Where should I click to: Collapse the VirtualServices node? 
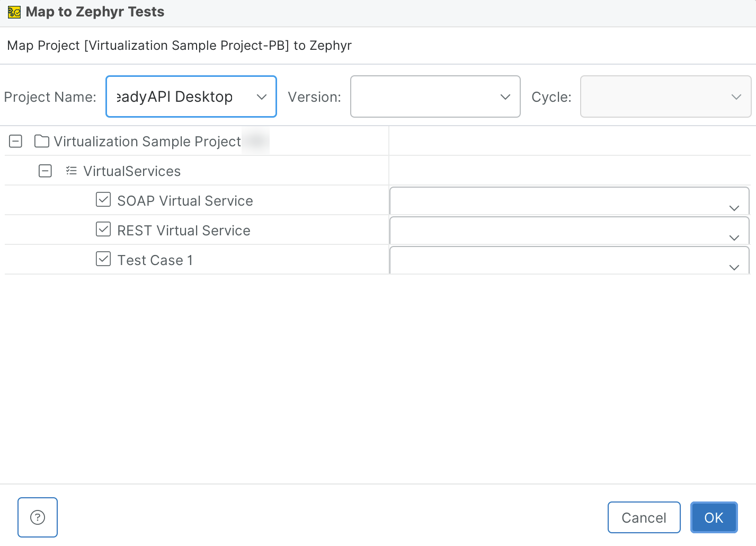point(46,171)
